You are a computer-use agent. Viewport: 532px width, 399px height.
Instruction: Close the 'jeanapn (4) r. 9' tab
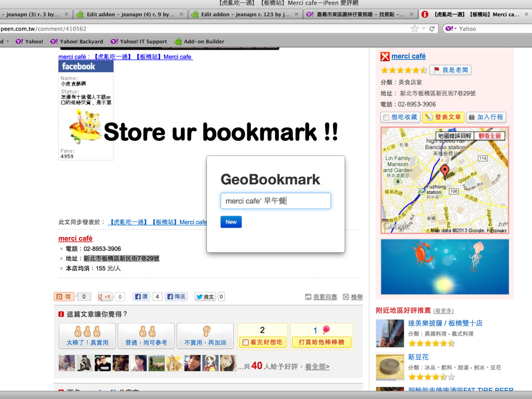181,14
